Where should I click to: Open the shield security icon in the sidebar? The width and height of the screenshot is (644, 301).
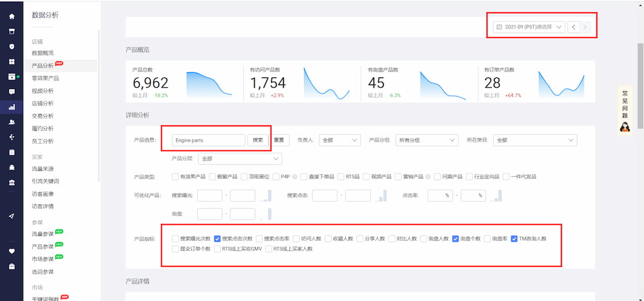12,46
